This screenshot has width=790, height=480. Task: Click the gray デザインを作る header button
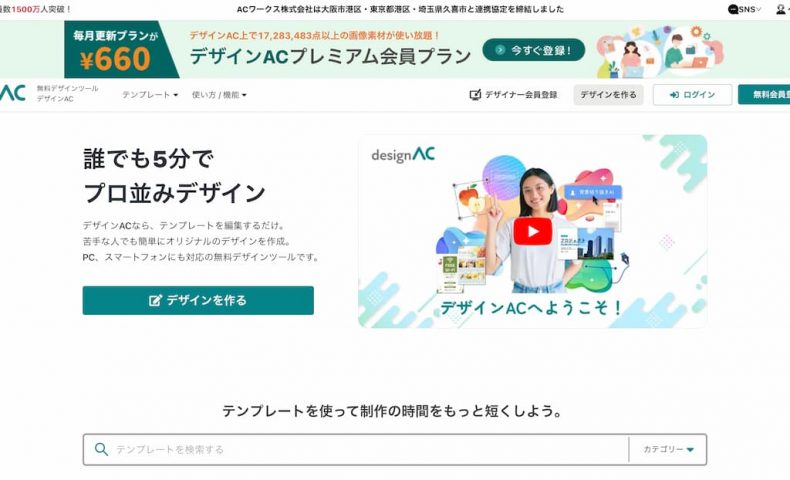608,95
